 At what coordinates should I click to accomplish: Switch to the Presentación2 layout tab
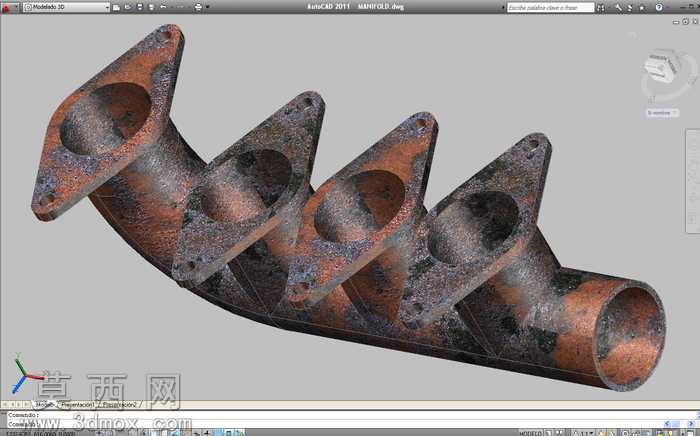120,405
